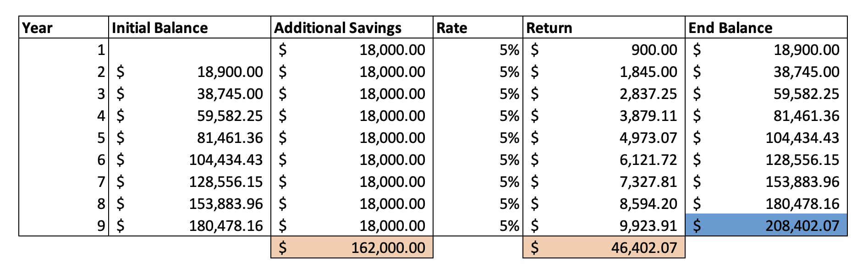Select the end balance 104,434.43 cell

[766, 137]
